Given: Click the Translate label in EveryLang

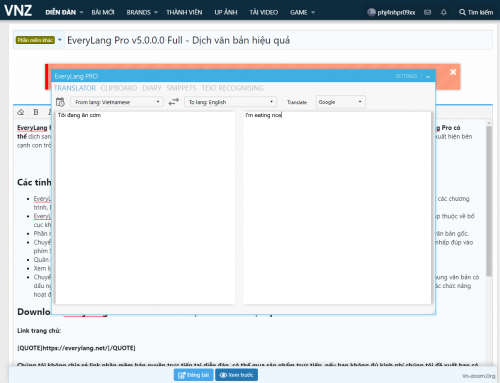Looking at the screenshot, I should [x=297, y=102].
